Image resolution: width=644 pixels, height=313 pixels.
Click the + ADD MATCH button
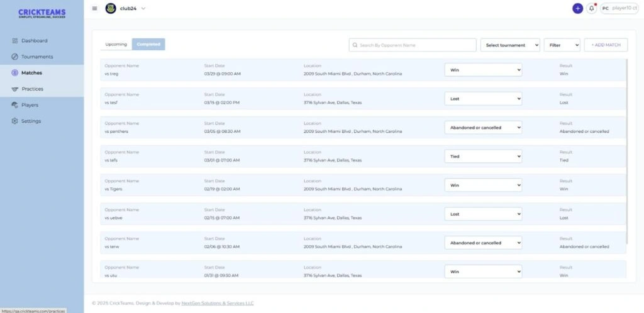[x=606, y=45]
